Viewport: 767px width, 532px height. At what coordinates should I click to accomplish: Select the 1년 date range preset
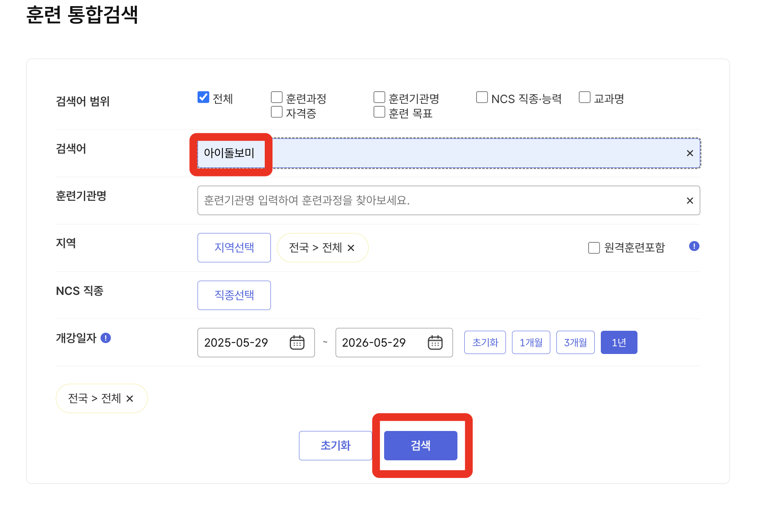619,342
